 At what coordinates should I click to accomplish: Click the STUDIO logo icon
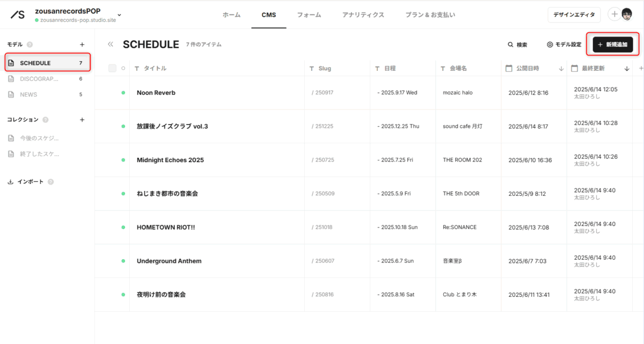coord(18,14)
